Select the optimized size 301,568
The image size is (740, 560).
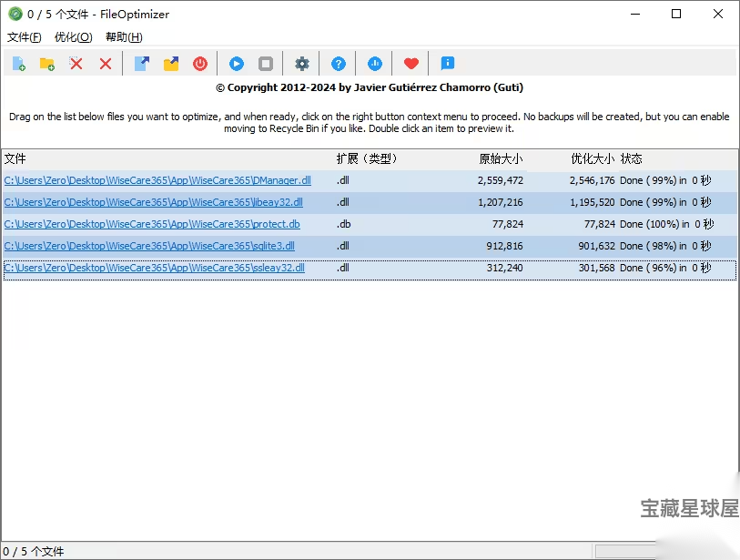click(x=596, y=268)
